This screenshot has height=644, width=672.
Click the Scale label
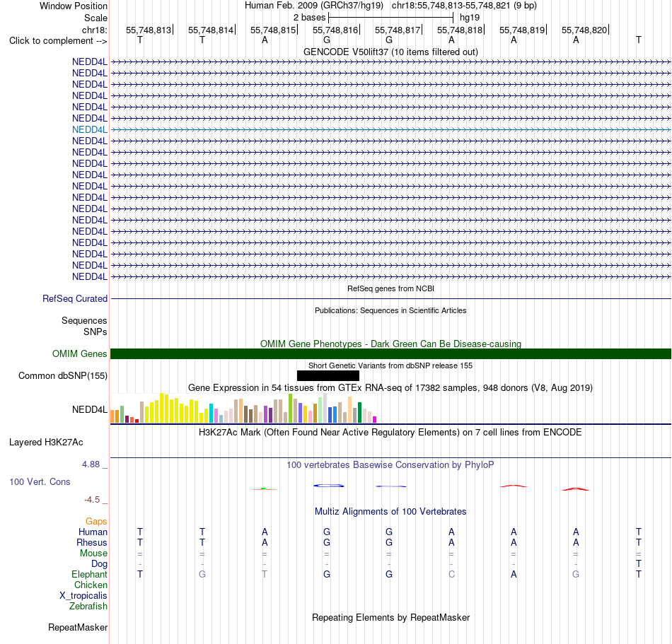[x=95, y=18]
